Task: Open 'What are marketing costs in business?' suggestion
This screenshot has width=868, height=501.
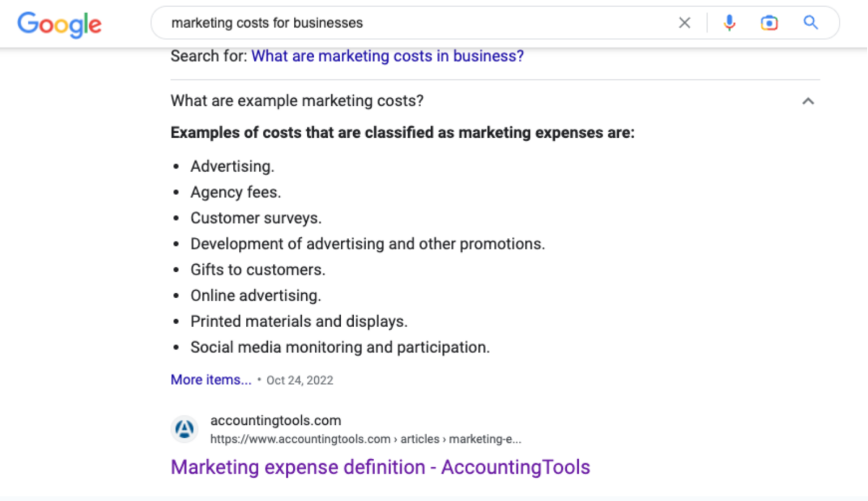Action: click(x=387, y=56)
